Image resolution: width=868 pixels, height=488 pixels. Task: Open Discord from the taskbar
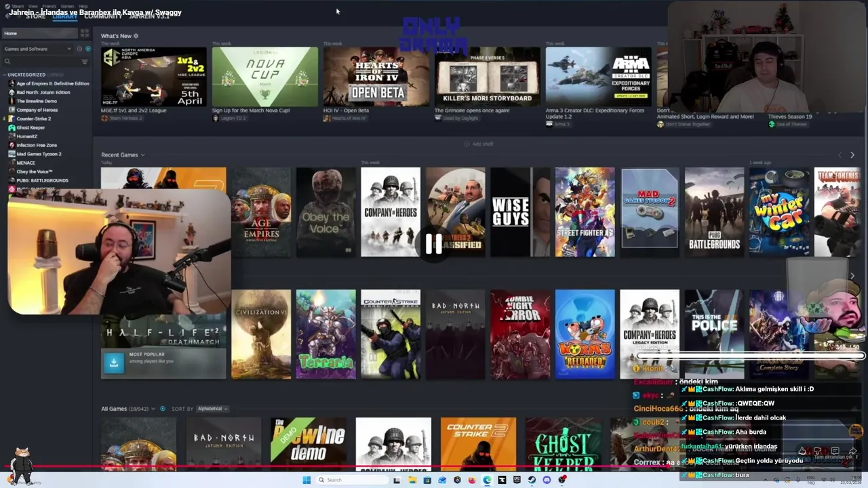[547, 480]
